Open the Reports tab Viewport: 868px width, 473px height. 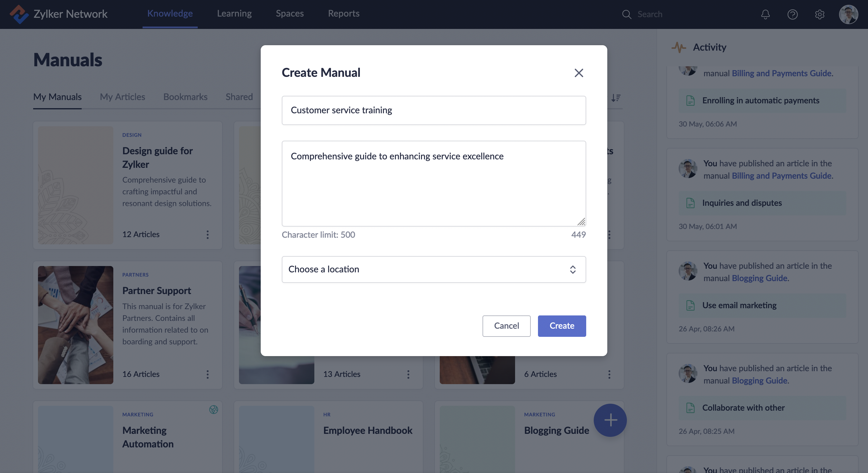(x=343, y=14)
